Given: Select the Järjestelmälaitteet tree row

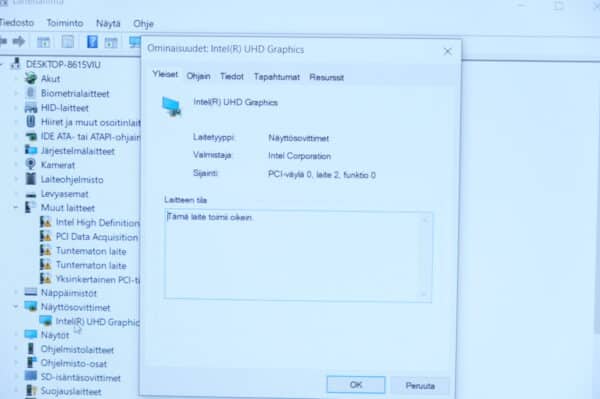Looking at the screenshot, I should [x=78, y=151].
